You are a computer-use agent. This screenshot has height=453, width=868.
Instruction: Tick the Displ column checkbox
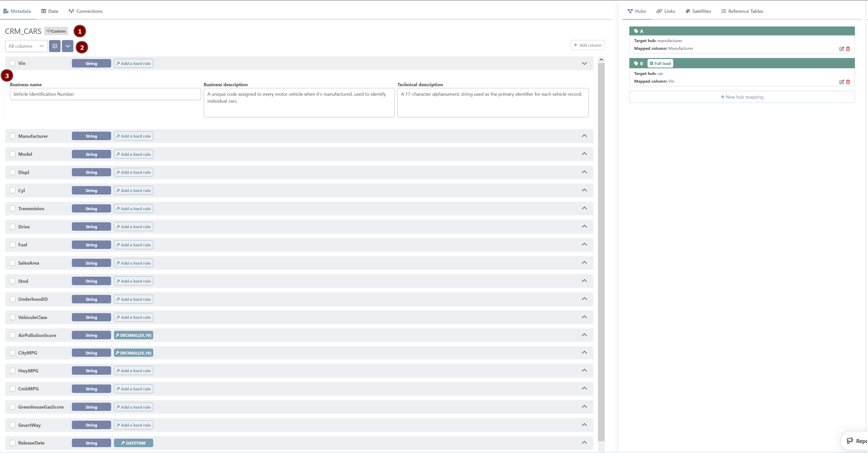click(x=13, y=172)
